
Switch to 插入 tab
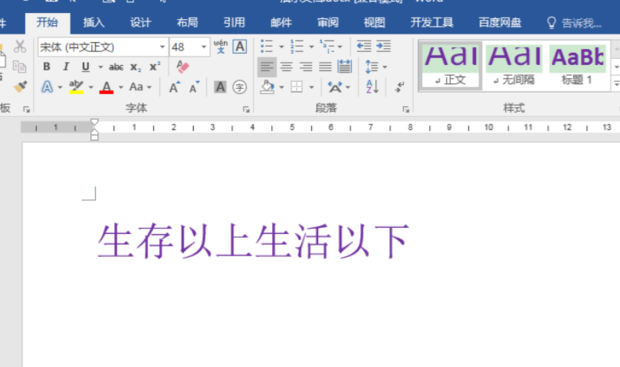pyautogui.click(x=94, y=23)
